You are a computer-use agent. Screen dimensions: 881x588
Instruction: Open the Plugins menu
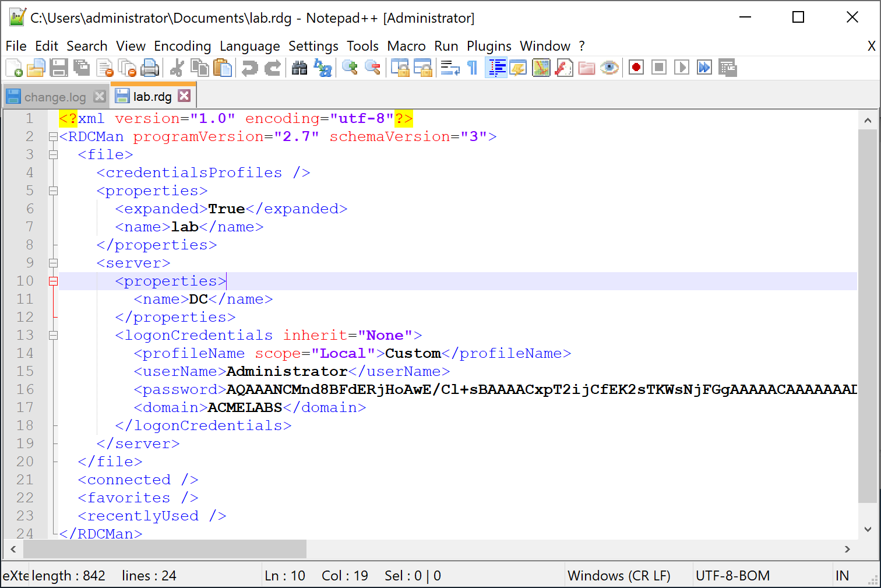click(488, 46)
